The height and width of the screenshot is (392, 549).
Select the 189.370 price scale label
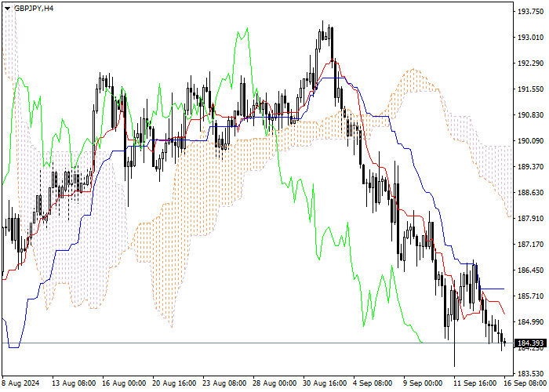pyautogui.click(x=530, y=166)
